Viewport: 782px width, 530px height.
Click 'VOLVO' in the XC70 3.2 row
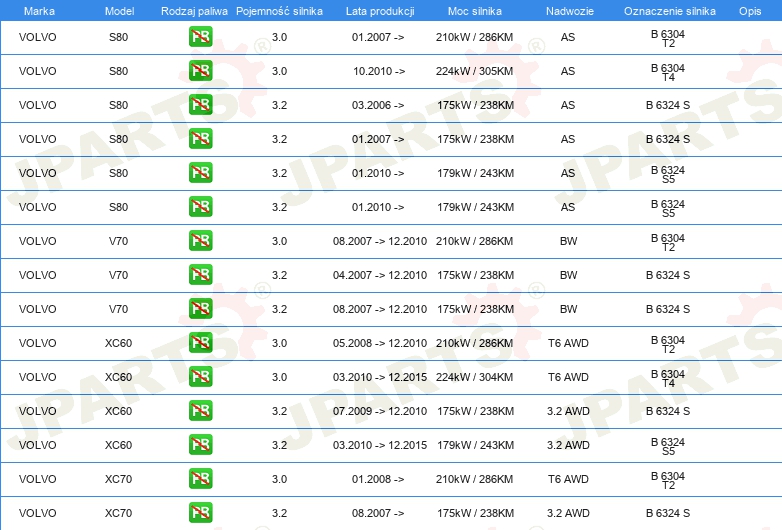37,513
